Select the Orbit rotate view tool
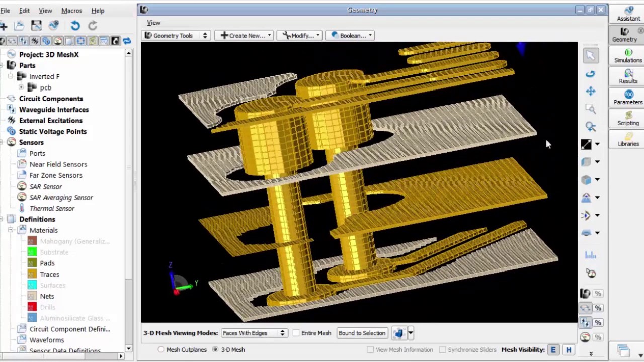The height and width of the screenshot is (362, 644). click(x=591, y=74)
